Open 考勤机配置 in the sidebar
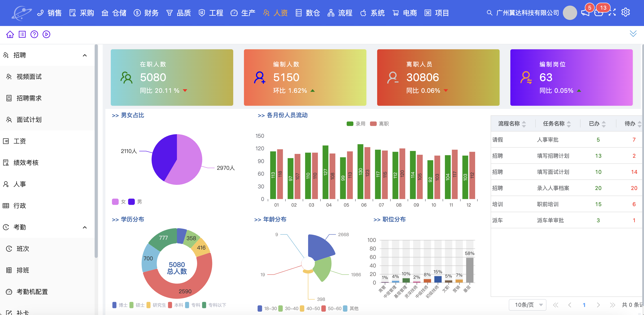 [x=47, y=291]
